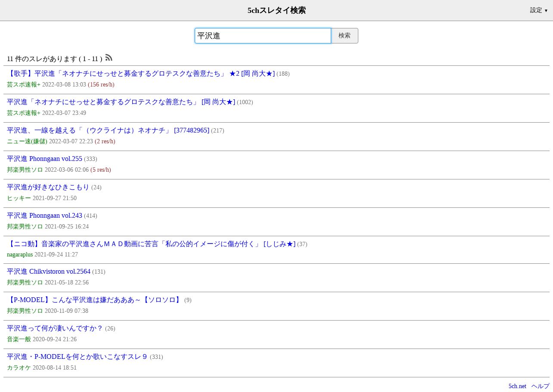Click the (5 res/h) rate text
Screen dimensions: 553x392
tap(101, 170)
